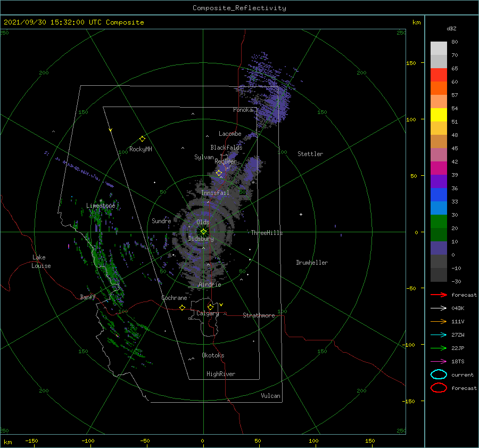Click the Lacombe label
The width and height of the screenshot is (479, 448).
tap(230, 134)
